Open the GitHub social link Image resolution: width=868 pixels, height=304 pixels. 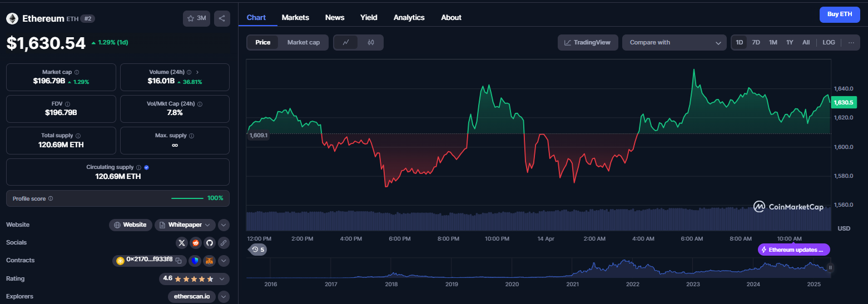pyautogui.click(x=209, y=243)
